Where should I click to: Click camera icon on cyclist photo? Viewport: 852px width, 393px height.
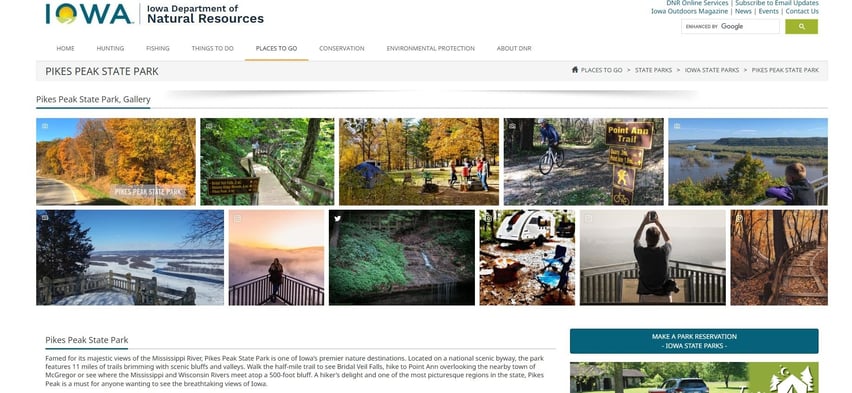click(512, 126)
